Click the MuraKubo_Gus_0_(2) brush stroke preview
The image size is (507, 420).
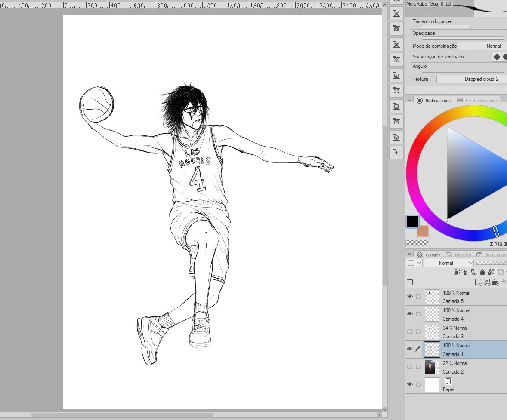[456, 8]
